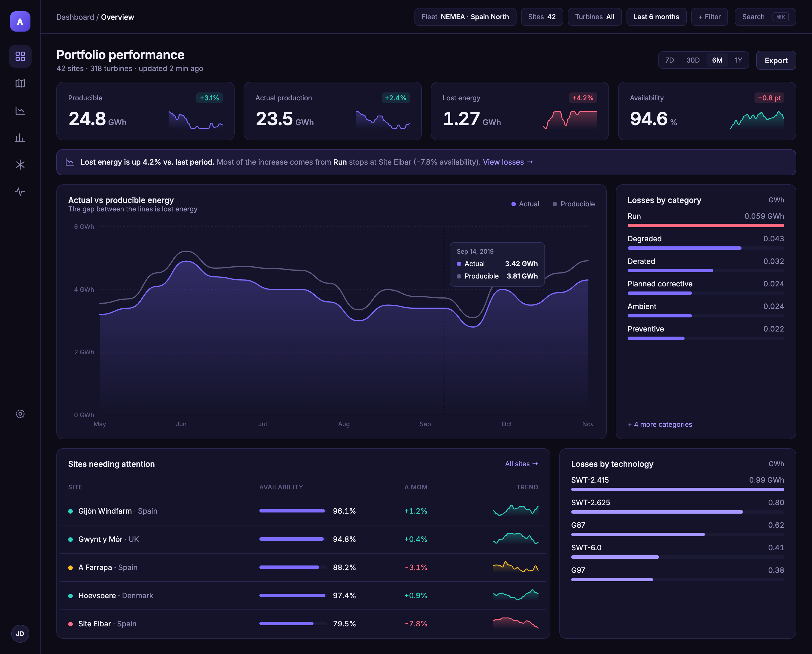Open the Last 6 months period dropdown
This screenshot has height=654, width=812.
click(656, 17)
